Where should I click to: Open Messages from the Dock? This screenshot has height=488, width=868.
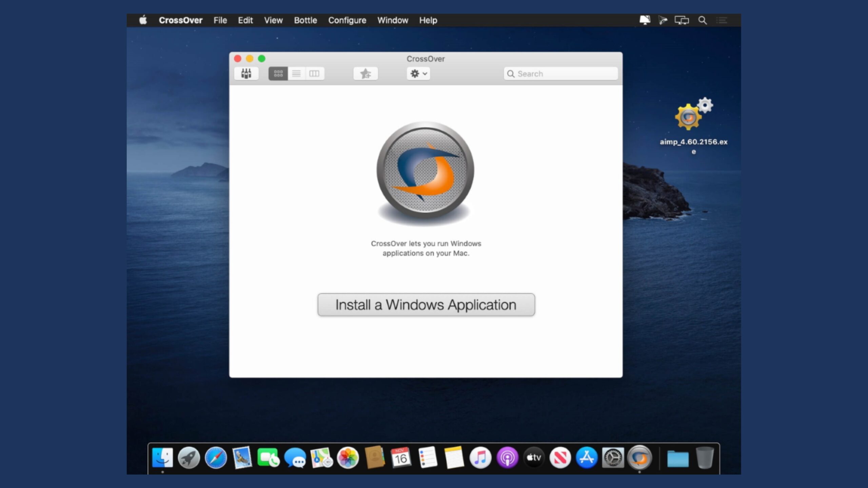pos(295,458)
